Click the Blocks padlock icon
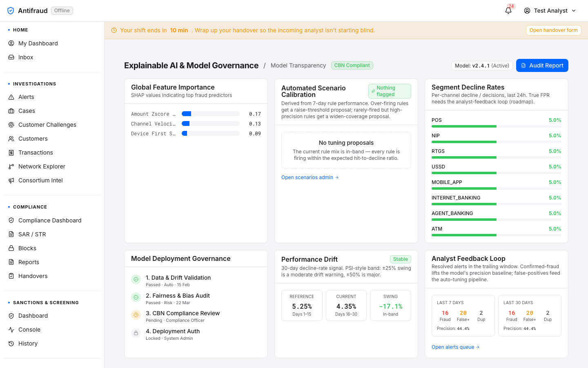Screen dimensions: 588x368 point(11,248)
